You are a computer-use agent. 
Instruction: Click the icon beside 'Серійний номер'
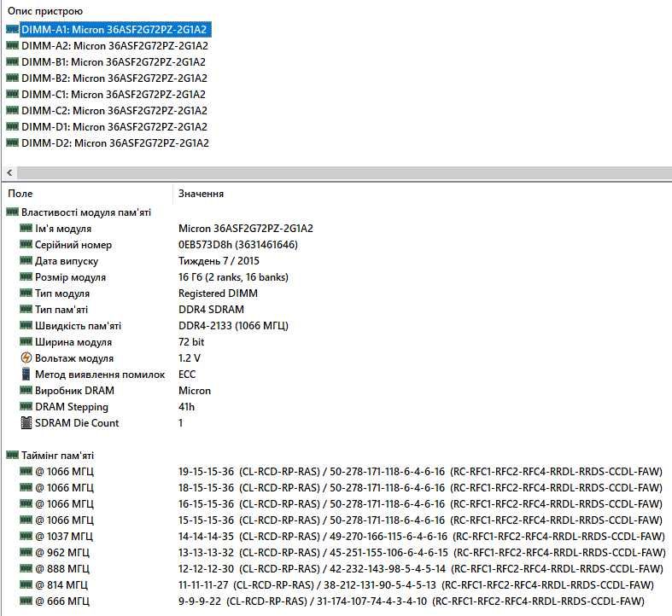pyautogui.click(x=26, y=244)
